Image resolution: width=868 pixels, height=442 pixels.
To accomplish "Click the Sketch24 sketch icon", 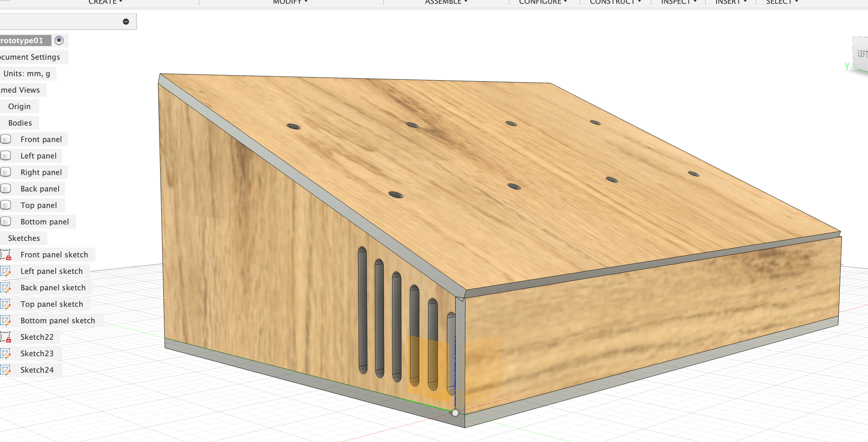I will coord(6,370).
